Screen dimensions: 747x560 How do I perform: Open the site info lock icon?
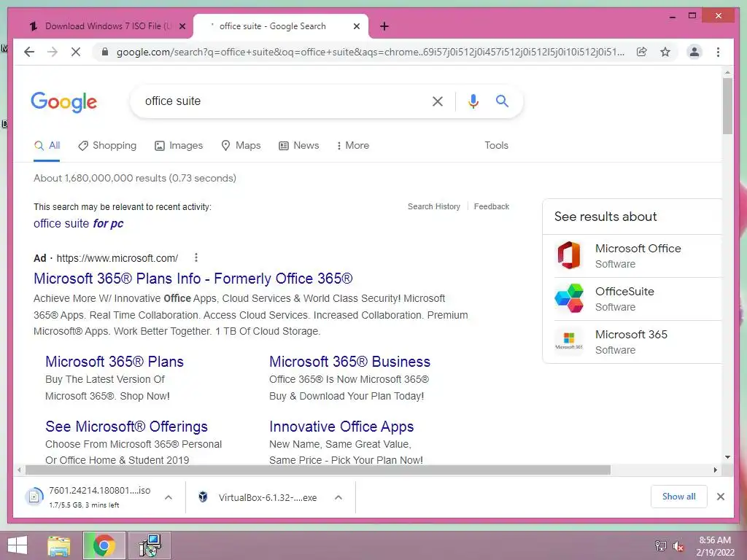pos(105,52)
